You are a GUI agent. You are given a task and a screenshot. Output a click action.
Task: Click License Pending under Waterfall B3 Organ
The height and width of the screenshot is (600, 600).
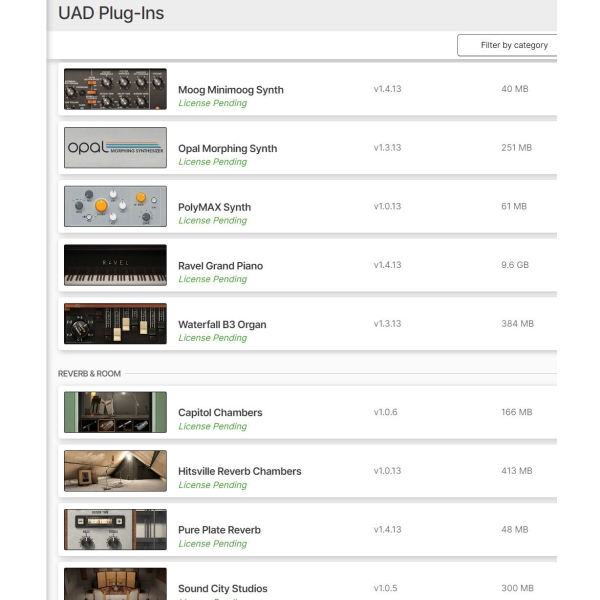212,338
